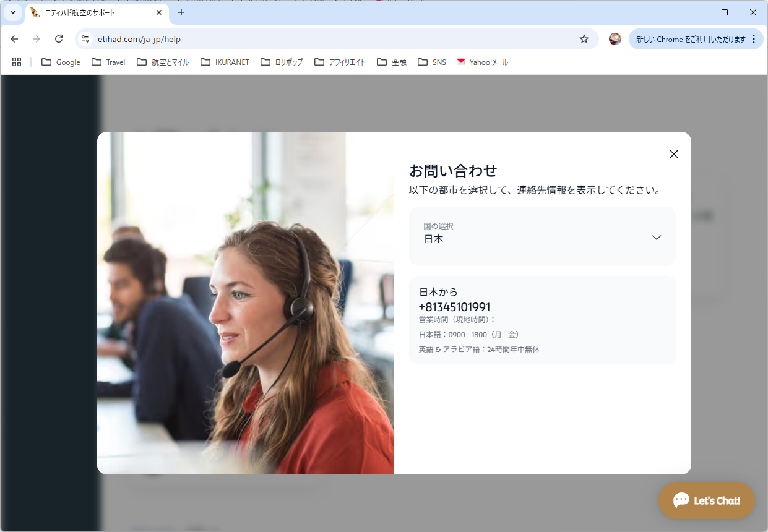Click the address bar URL field
Image resolution: width=768 pixels, height=532 pixels.
point(334,39)
